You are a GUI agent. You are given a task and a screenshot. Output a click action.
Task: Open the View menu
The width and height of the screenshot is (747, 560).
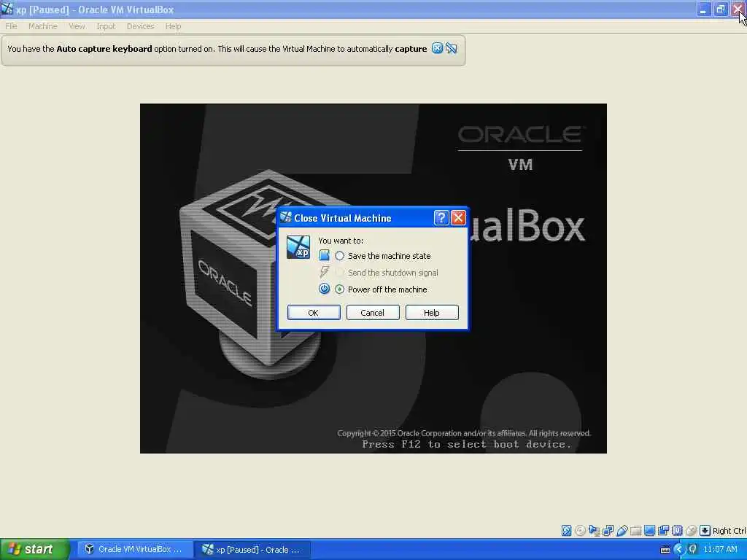[x=77, y=26]
